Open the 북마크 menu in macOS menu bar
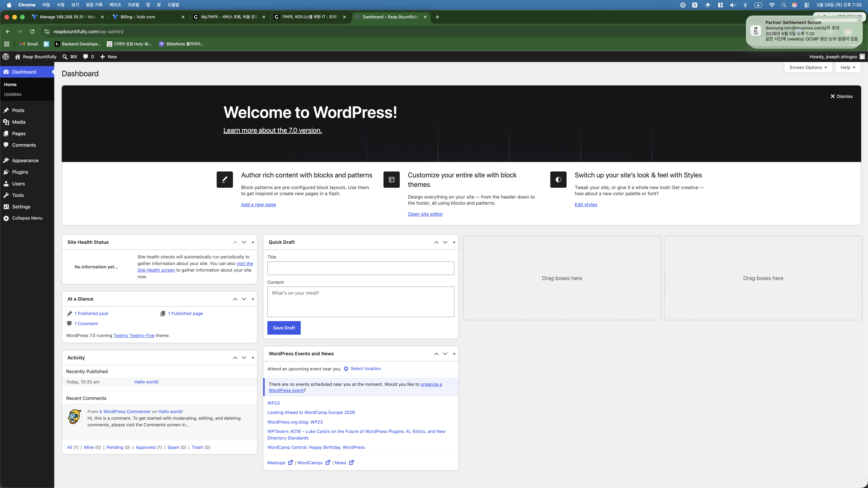The width and height of the screenshot is (868, 488). pos(115,5)
